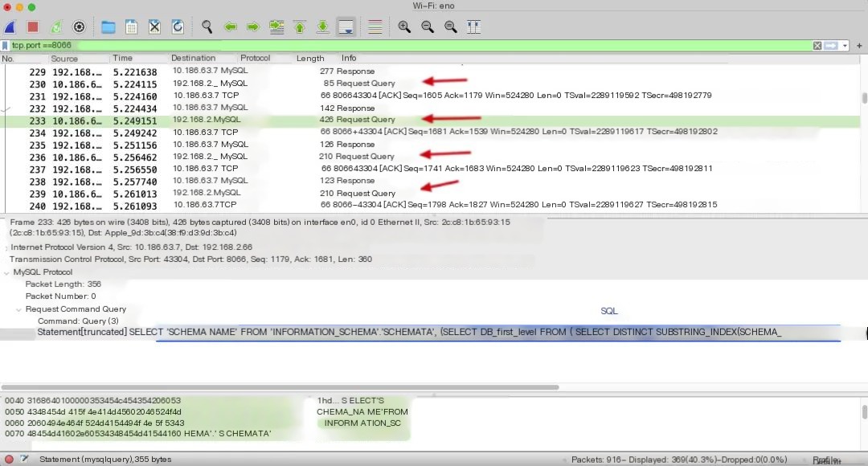The width and height of the screenshot is (868, 466).
Task: Sort by the Info column header
Action: tap(349, 58)
